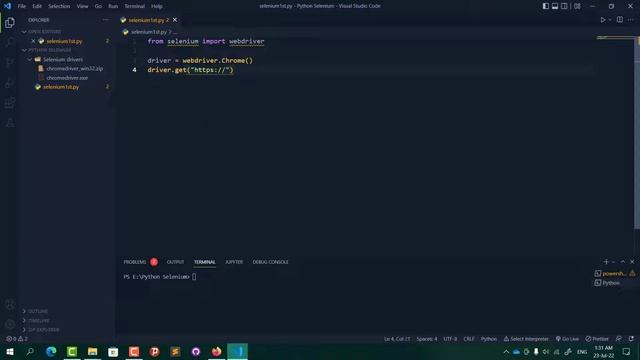Open Run and Debug view in activity bar
640x360 pixels.
pyautogui.click(x=9, y=83)
